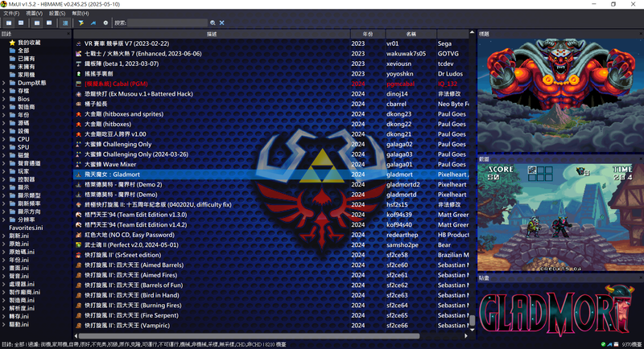
Task: Click the third panel layout toolbar icon
Action: pos(37,23)
